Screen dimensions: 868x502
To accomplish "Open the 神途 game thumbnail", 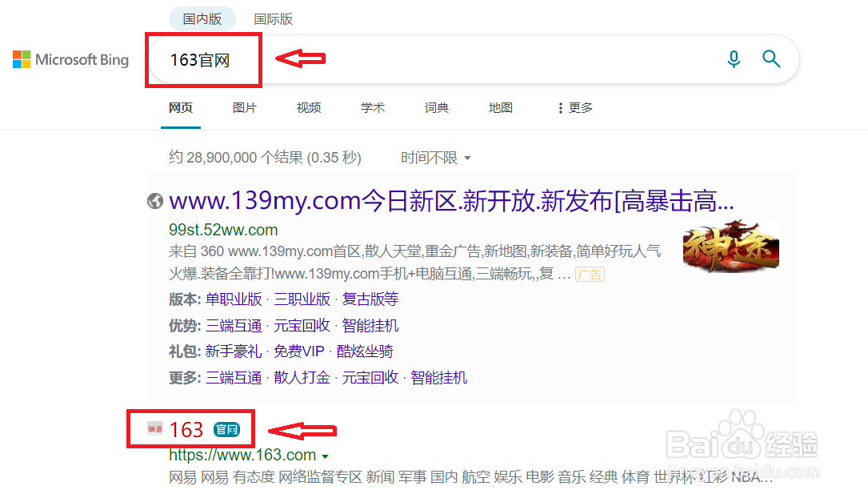I will [730, 246].
